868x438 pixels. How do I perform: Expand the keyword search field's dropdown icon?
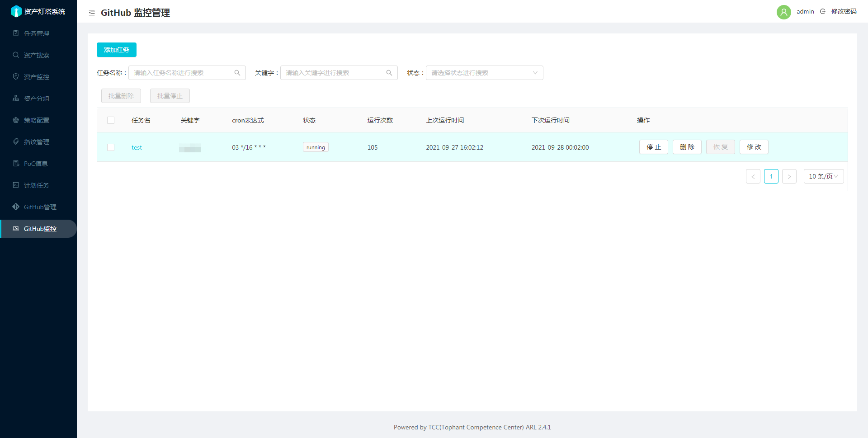[389, 72]
